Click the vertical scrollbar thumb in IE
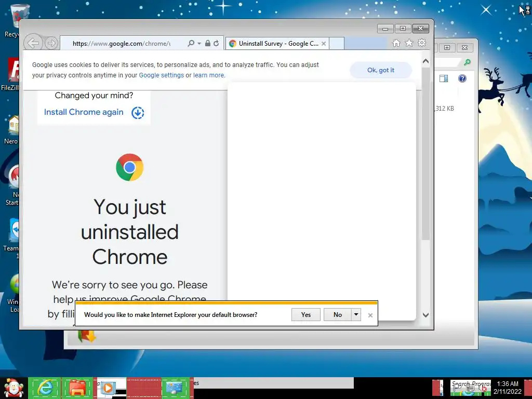Image resolution: width=532 pixels, height=399 pixels. click(426, 154)
